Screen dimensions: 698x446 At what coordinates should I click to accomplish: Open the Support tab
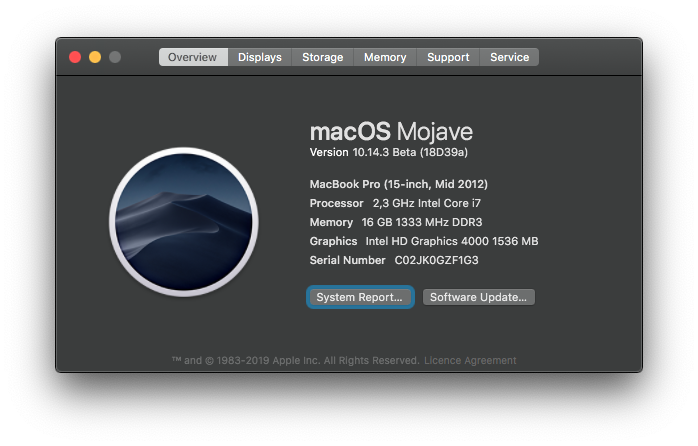[x=448, y=57]
